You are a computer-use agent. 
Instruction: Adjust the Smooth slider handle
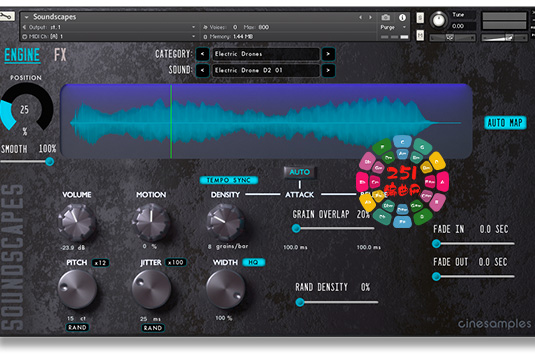pyautogui.click(x=50, y=162)
